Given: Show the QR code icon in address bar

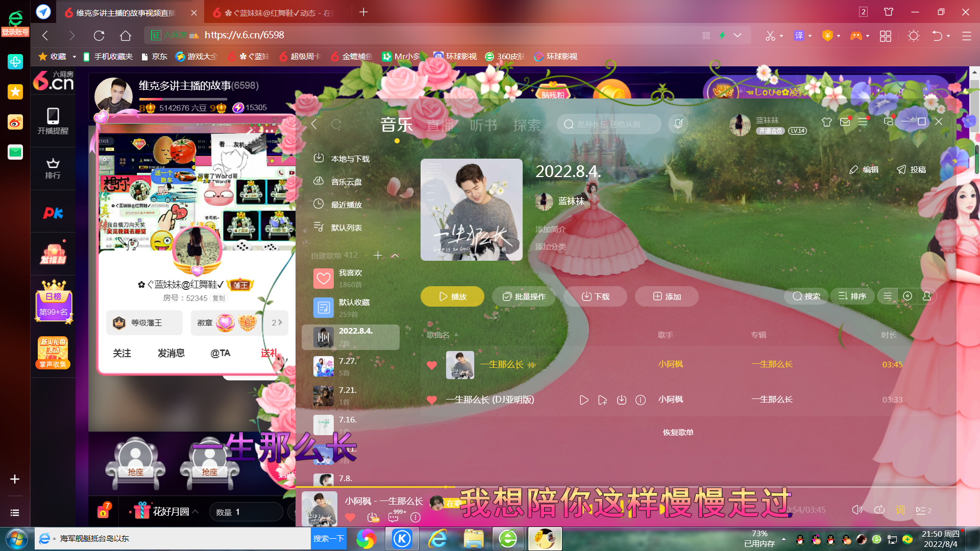Looking at the screenshot, I should pos(706,36).
